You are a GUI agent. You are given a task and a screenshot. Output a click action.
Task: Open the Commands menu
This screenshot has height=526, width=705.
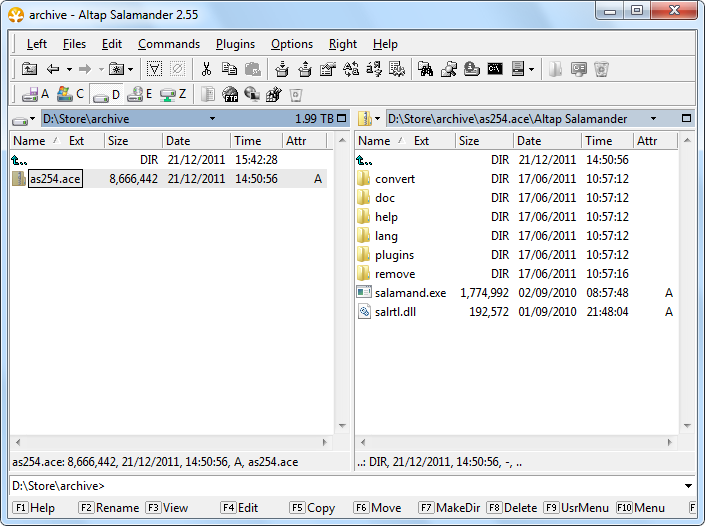169,44
